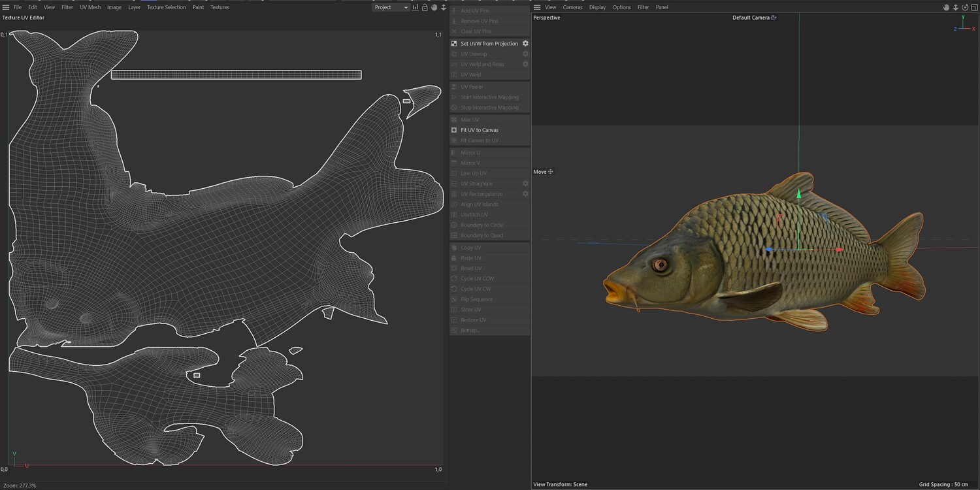
Task: Select the UV editor zoom arrows icon
Action: pyautogui.click(x=444, y=7)
